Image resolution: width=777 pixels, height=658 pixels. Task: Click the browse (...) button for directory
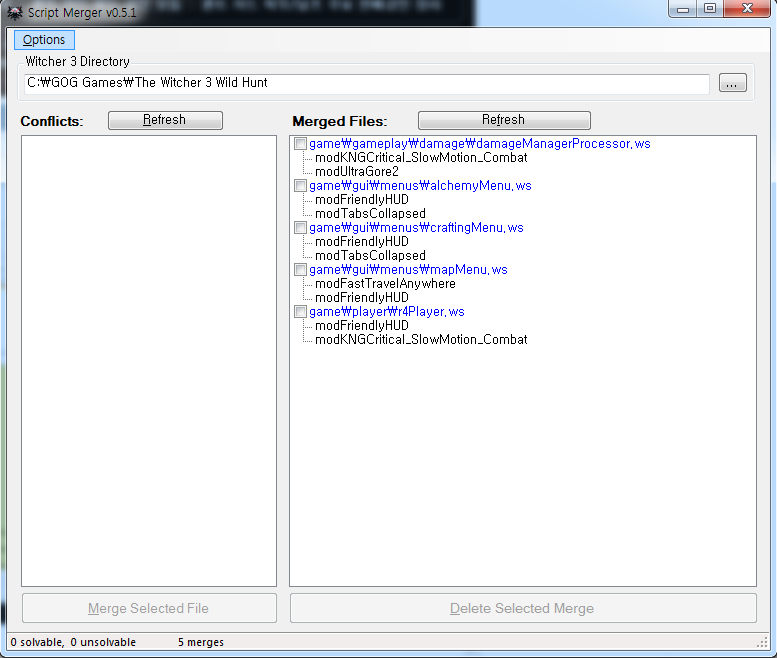[732, 84]
